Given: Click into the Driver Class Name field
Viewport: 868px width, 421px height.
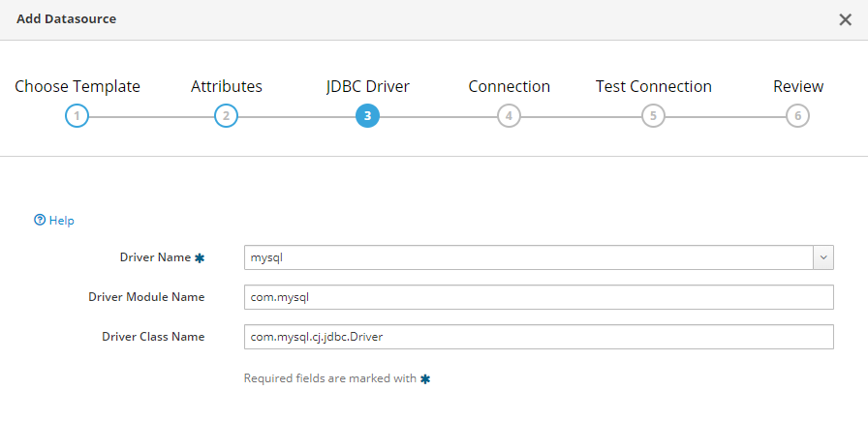Looking at the screenshot, I should pyautogui.click(x=539, y=337).
